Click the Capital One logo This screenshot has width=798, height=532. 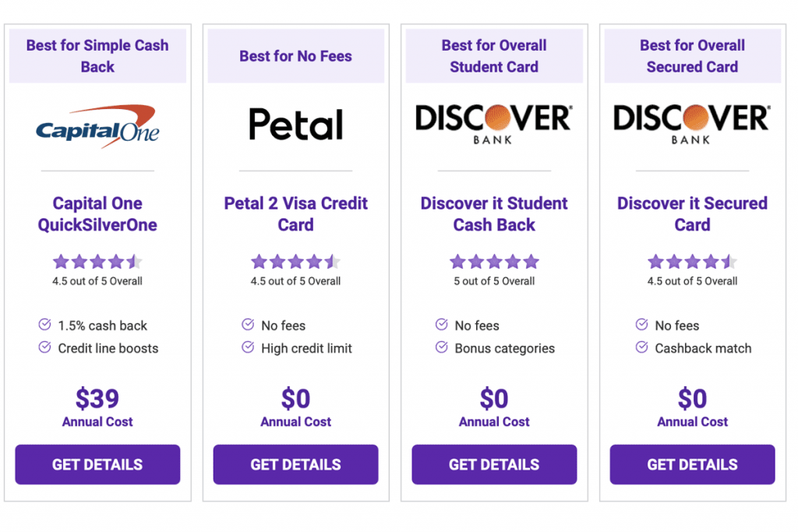pos(97,126)
